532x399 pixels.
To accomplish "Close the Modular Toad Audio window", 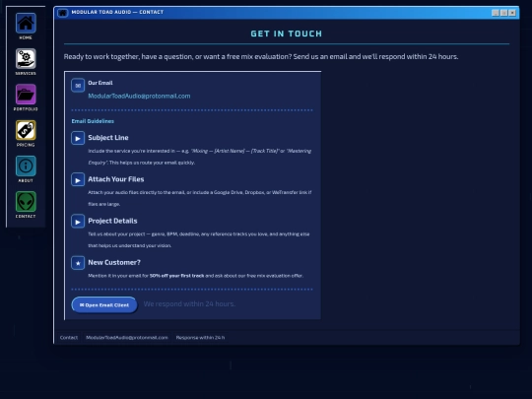I will pos(512,13).
